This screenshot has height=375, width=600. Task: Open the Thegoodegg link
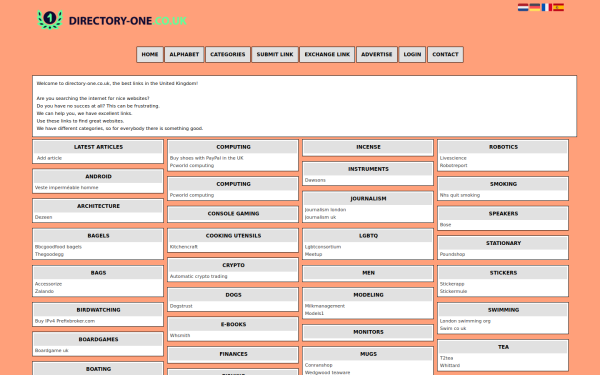(49, 254)
